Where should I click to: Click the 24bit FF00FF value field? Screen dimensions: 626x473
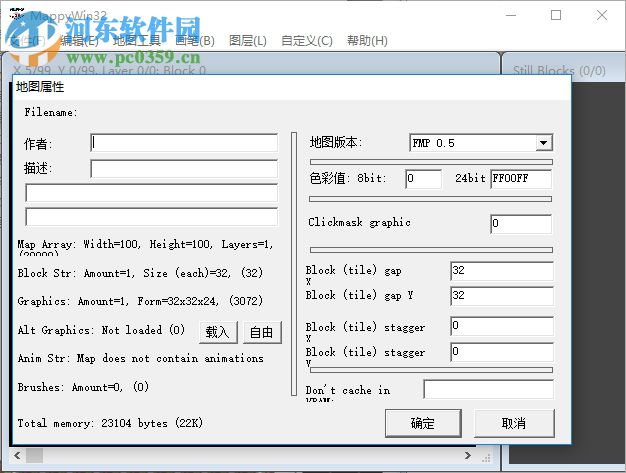(x=521, y=178)
